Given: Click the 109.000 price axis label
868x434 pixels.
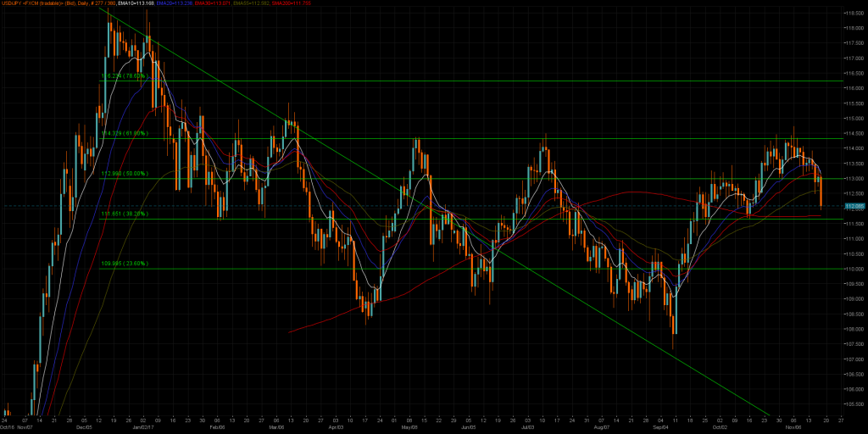Looking at the screenshot, I should click(x=855, y=299).
